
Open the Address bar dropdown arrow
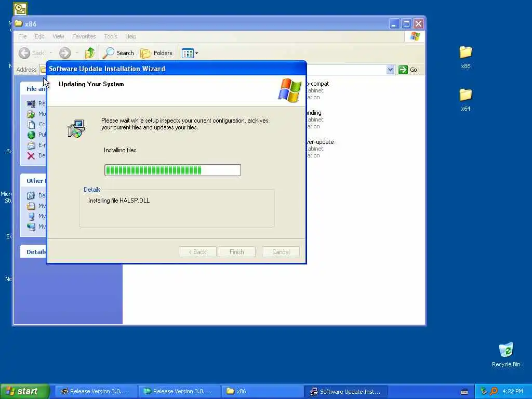(x=391, y=70)
